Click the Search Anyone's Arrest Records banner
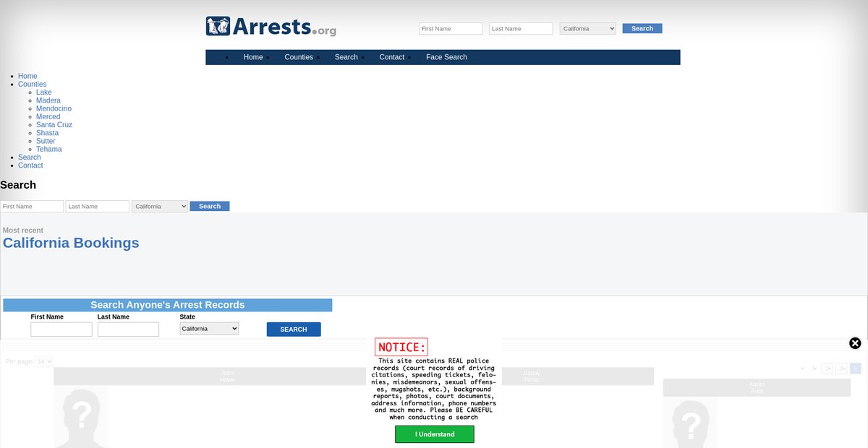Viewport: 868px width, 448px height. pyautogui.click(x=168, y=305)
